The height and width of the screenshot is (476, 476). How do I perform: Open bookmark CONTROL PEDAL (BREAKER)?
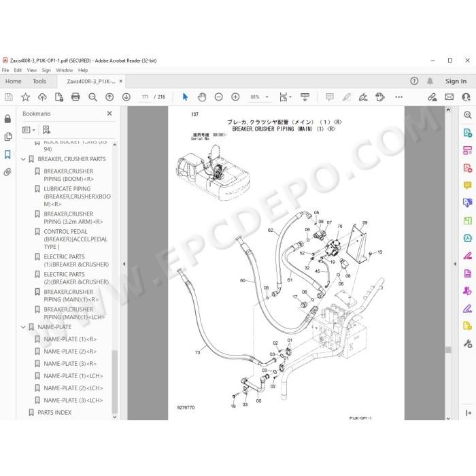pos(75,239)
